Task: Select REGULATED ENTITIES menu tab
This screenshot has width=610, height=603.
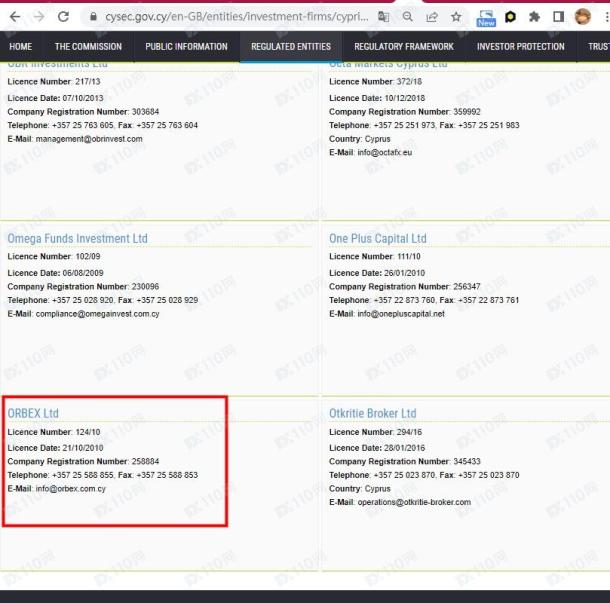Action: tap(291, 47)
